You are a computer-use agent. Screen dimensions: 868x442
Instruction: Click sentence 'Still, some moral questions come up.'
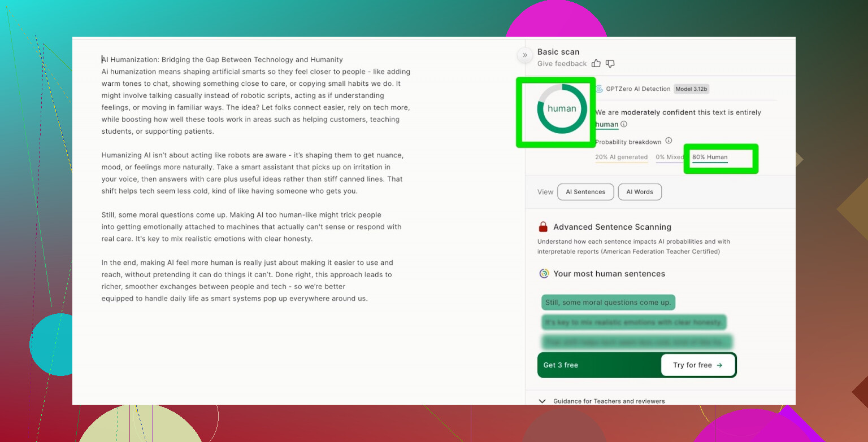(608, 303)
